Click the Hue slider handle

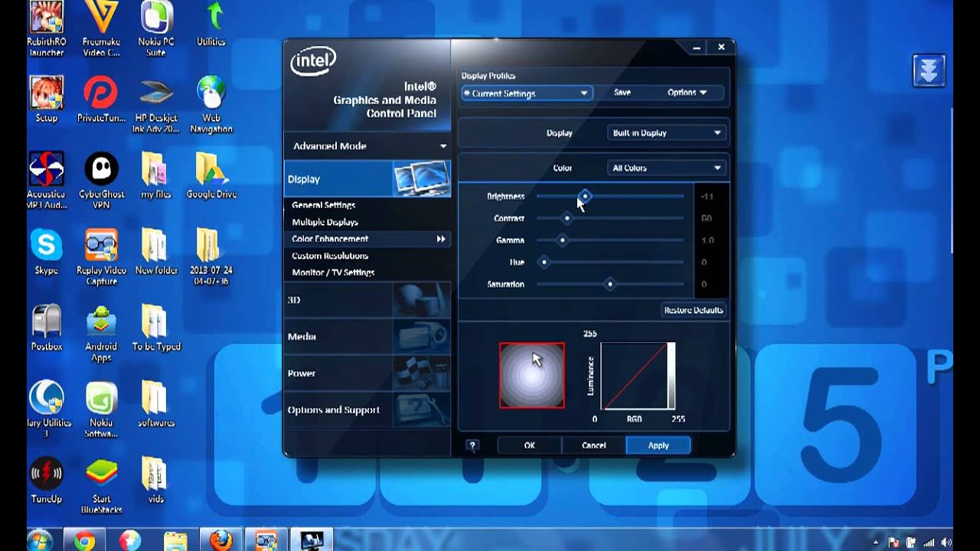pos(544,262)
